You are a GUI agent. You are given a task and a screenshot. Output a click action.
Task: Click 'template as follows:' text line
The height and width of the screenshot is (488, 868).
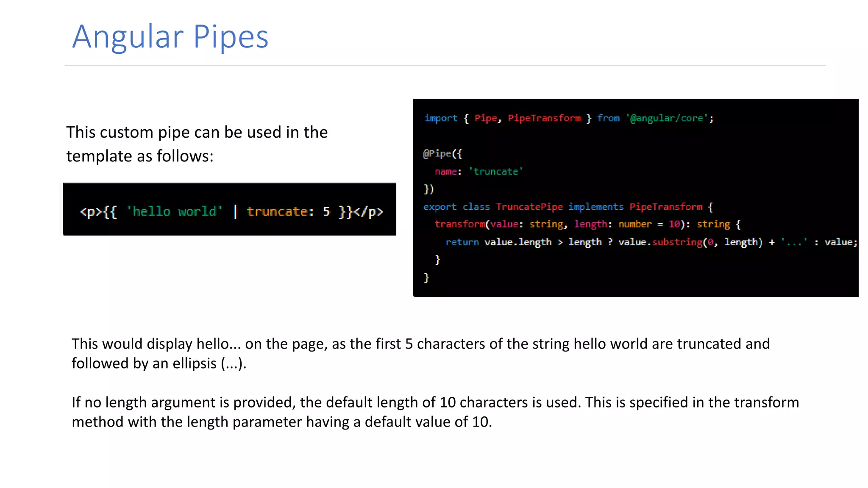tap(140, 156)
